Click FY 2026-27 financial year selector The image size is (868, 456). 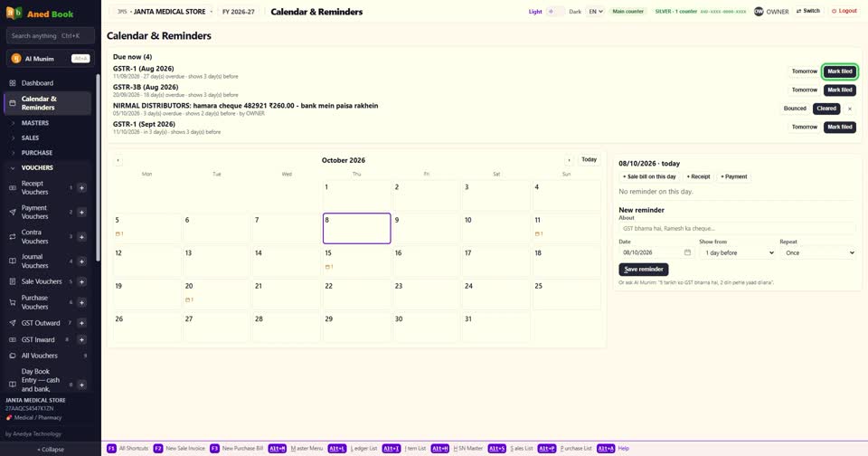click(x=239, y=12)
